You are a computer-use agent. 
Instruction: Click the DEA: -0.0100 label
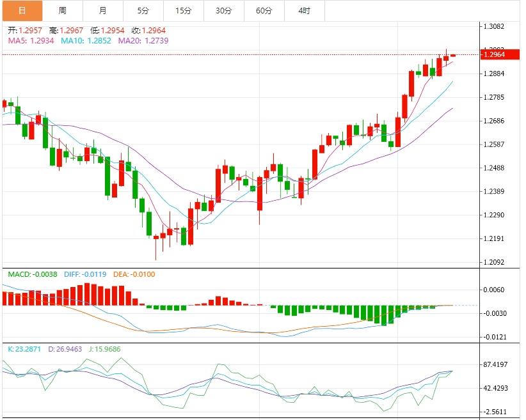click(x=134, y=274)
